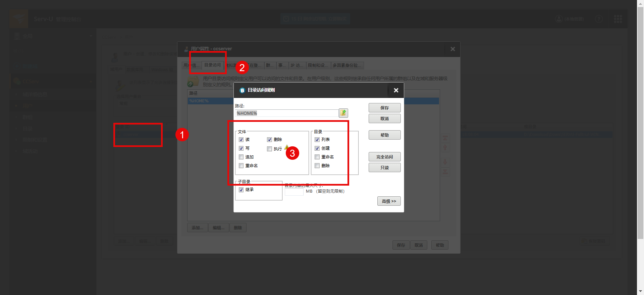Click the browse folder icon next to the path field
Image resolution: width=644 pixels, height=295 pixels.
343,113
